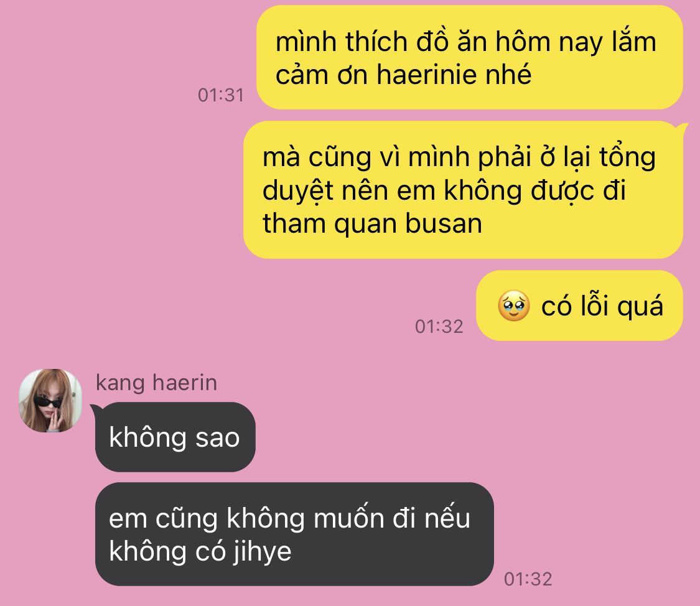Select the message thanking haerinie for food
Screen dimensions: 700x606
point(470,57)
